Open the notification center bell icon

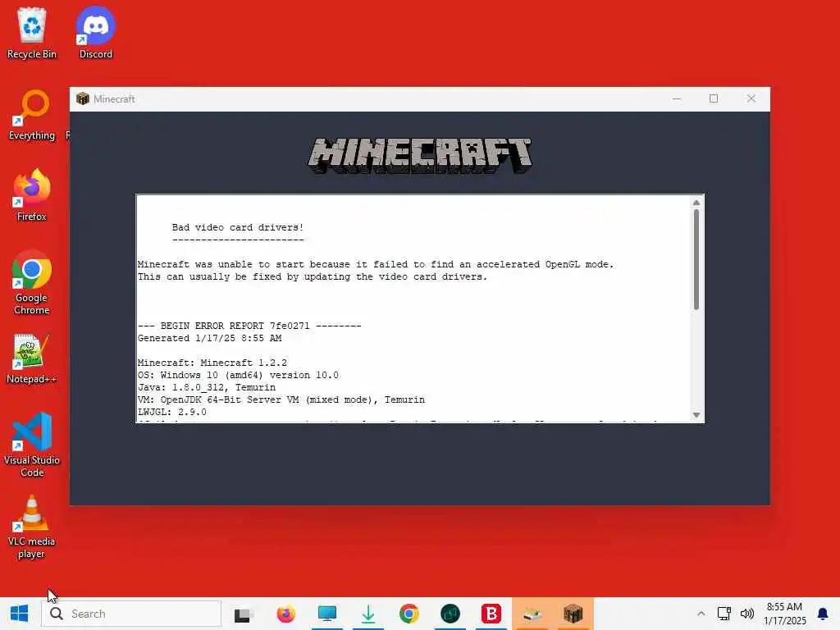pos(822,614)
